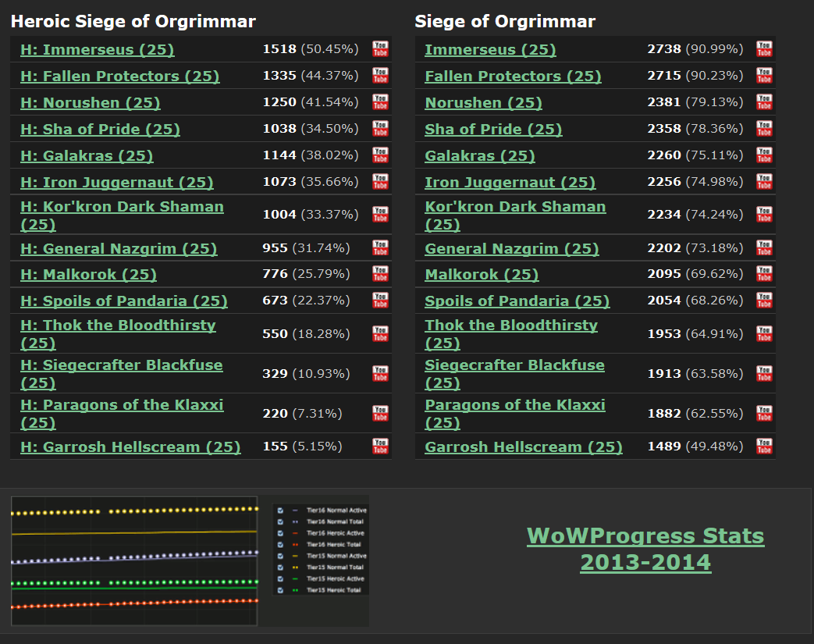Open normal Immerseus (25) boss link
Screen dimensions: 814x644
point(491,50)
